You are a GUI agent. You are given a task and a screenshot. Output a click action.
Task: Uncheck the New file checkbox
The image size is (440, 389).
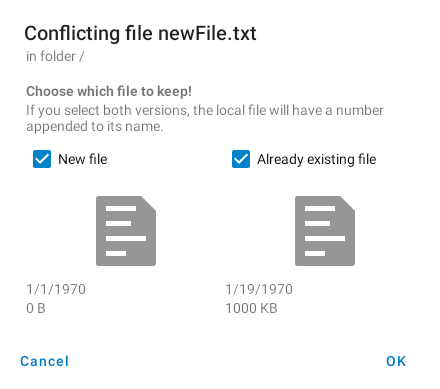[x=42, y=159]
